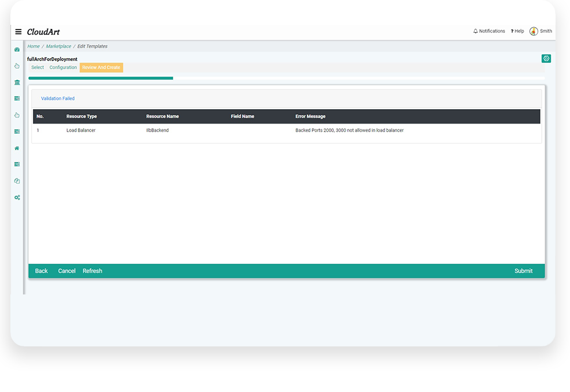
Task: Navigate to Marketplace breadcrumb
Action: point(58,46)
